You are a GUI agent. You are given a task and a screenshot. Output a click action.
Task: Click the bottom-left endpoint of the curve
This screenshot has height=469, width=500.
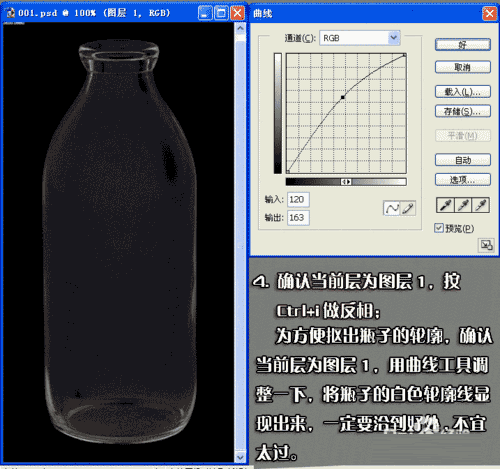(x=288, y=171)
